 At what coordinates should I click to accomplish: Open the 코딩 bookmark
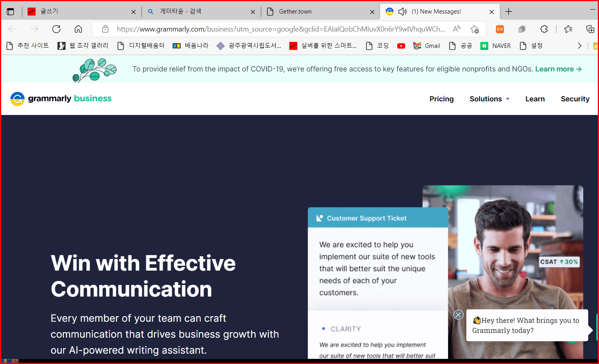(x=377, y=46)
